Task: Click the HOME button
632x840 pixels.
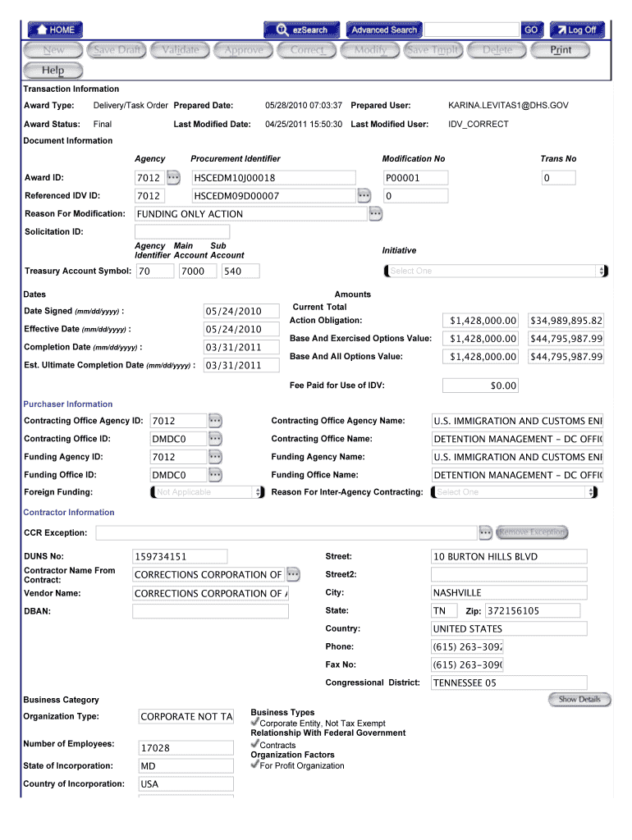Action: click(55, 30)
